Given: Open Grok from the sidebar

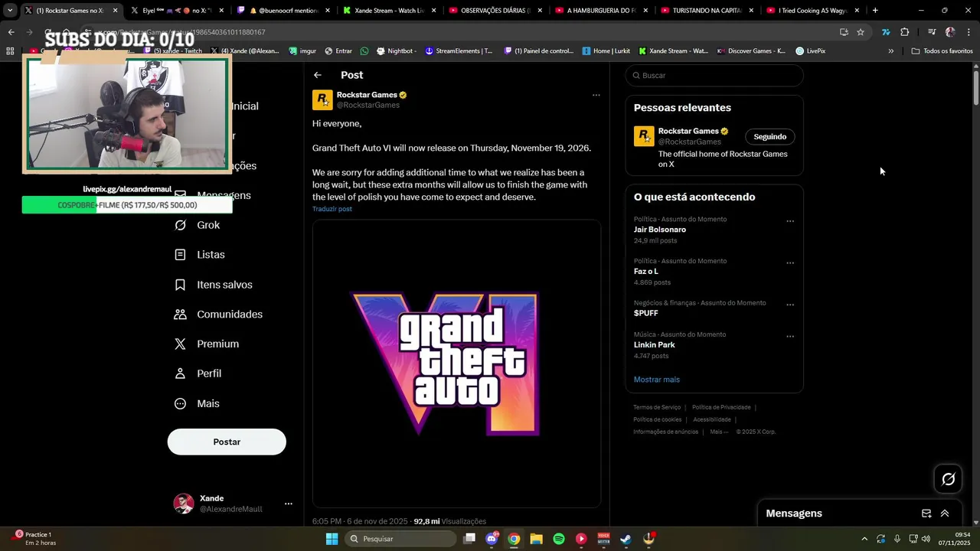Looking at the screenshot, I should click(198, 225).
